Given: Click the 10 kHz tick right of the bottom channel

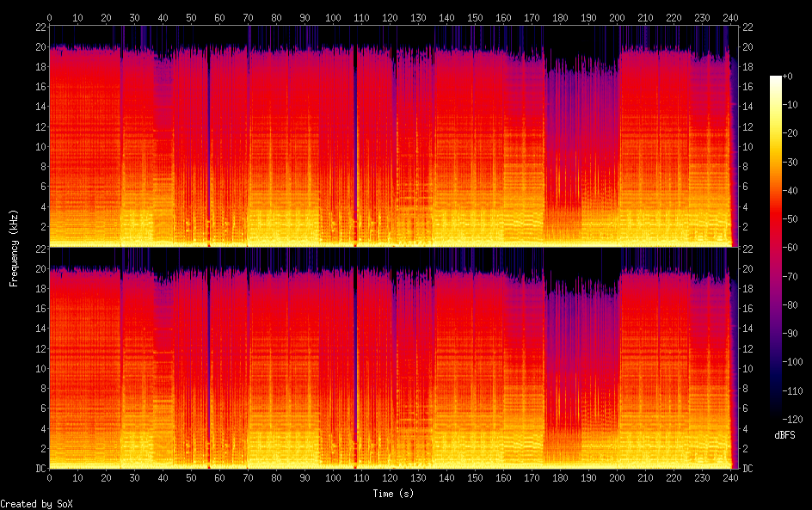Looking at the screenshot, I should click(748, 369).
